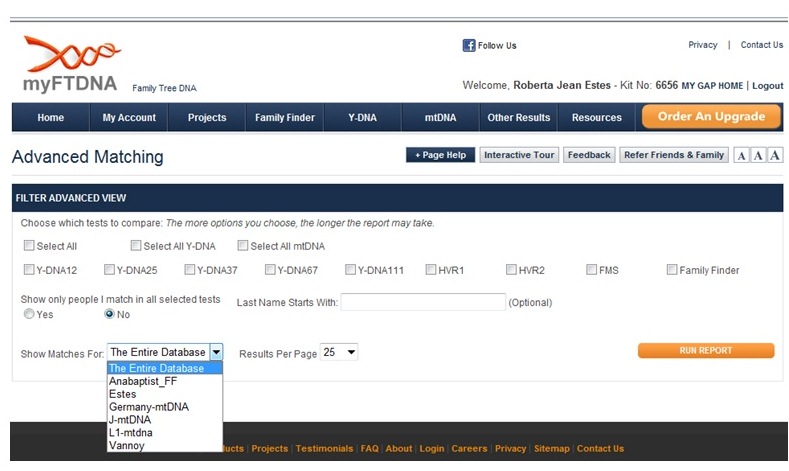Image resolution: width=789 pixels, height=471 pixels.
Task: Collapse the Show Matches For dropdown arrow
Action: [216, 352]
